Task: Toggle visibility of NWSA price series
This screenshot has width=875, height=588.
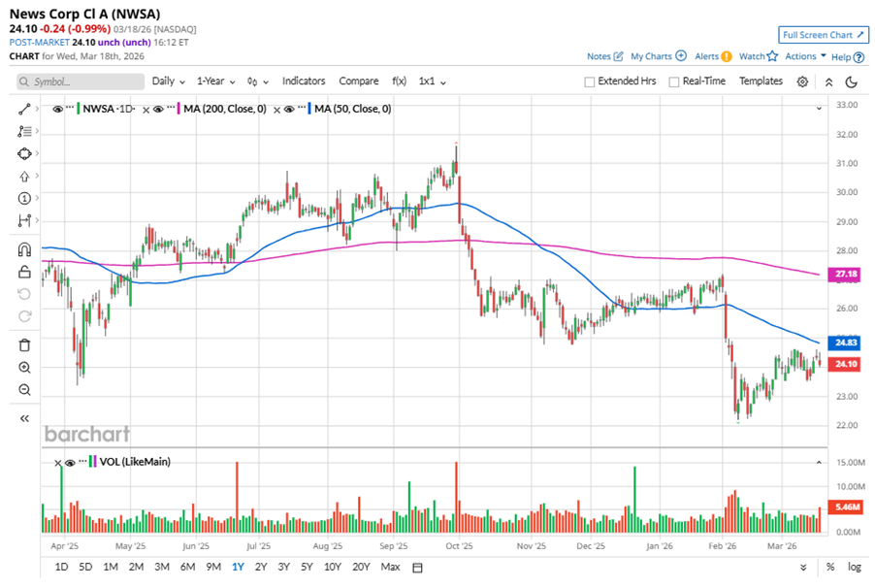Action: 57,109
